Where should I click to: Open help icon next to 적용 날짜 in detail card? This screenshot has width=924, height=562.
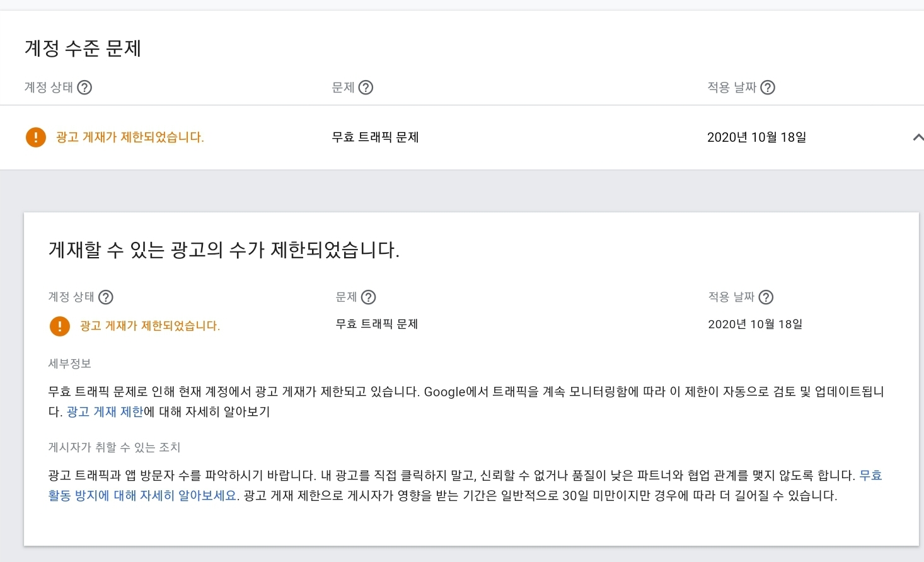pos(766,297)
